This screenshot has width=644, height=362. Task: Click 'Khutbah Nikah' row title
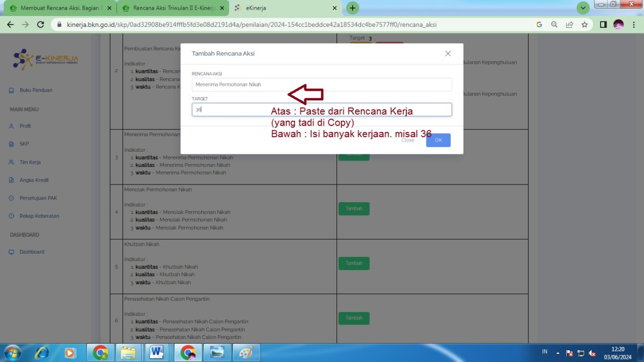(x=142, y=244)
